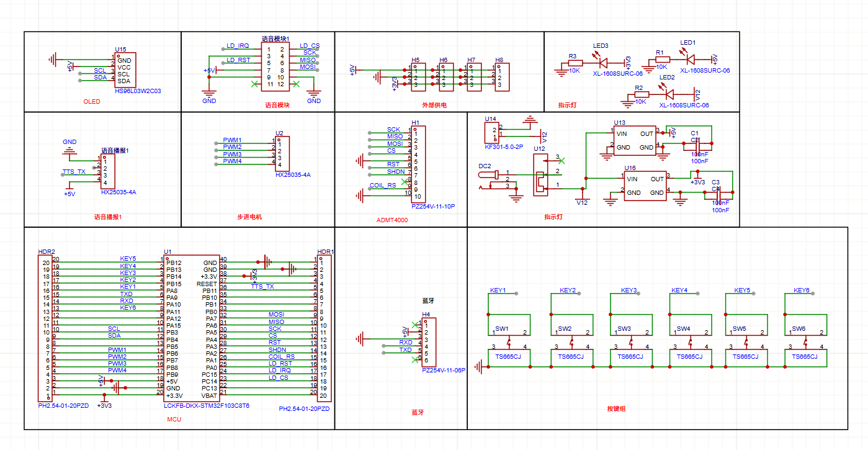Select the U16 voltage regulator block
The image size is (868, 450).
point(645,186)
